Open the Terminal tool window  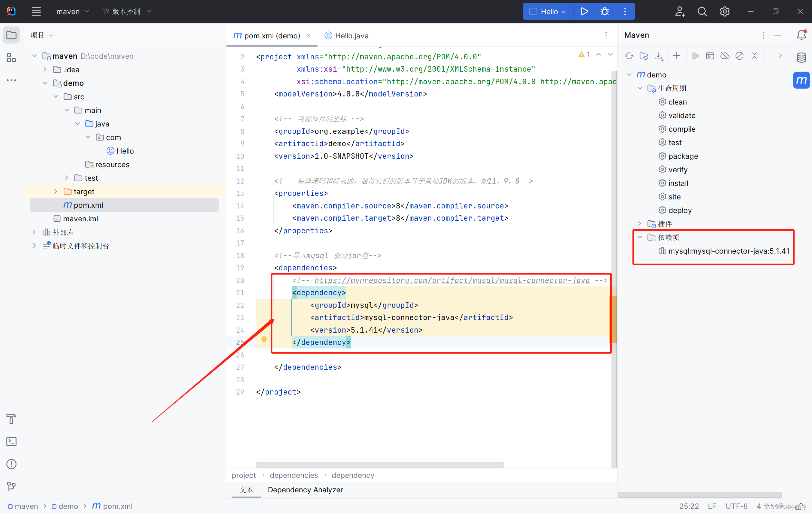pos(12,441)
